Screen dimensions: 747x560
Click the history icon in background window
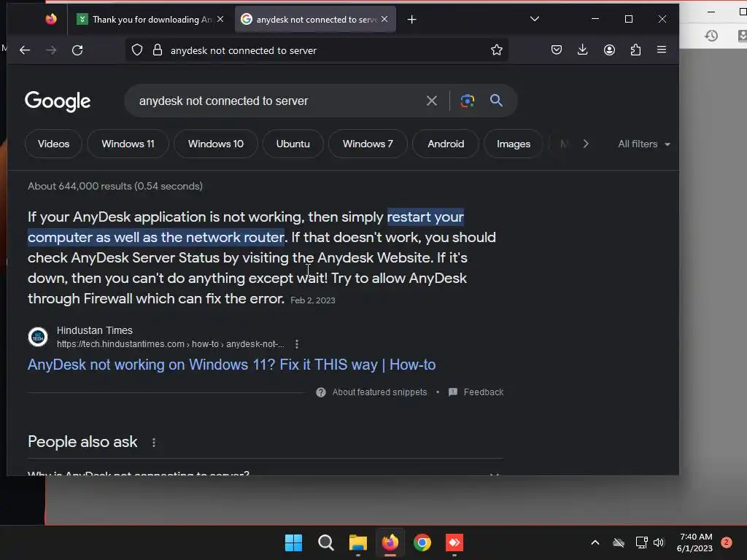click(711, 35)
